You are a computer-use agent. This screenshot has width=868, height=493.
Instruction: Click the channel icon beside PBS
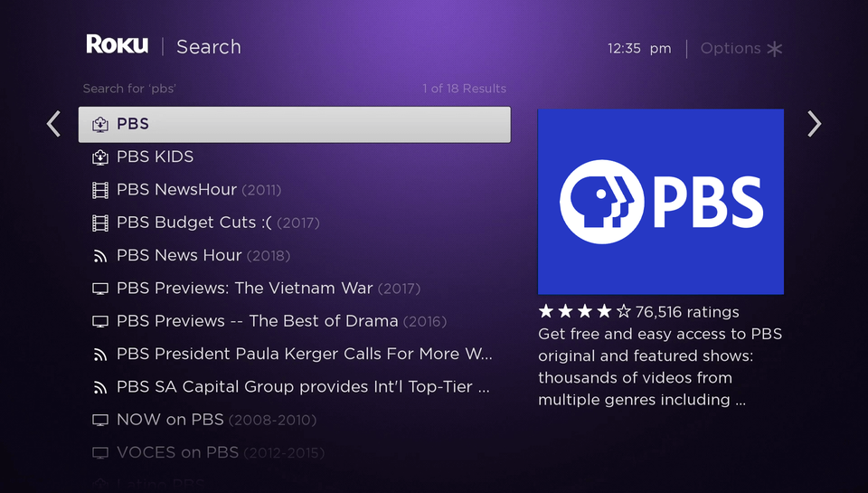(x=100, y=125)
